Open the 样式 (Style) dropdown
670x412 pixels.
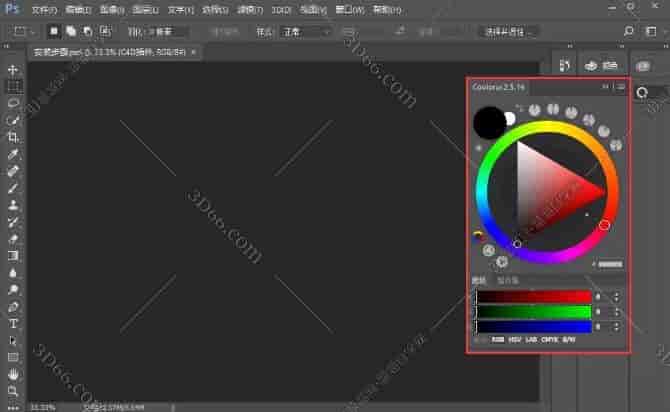pyautogui.click(x=305, y=31)
